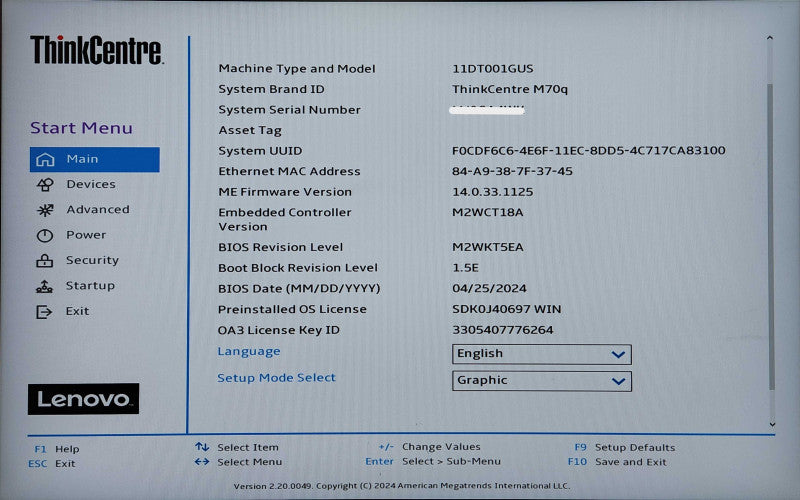Switch to the Startup menu
The image size is (800, 500).
click(x=90, y=286)
